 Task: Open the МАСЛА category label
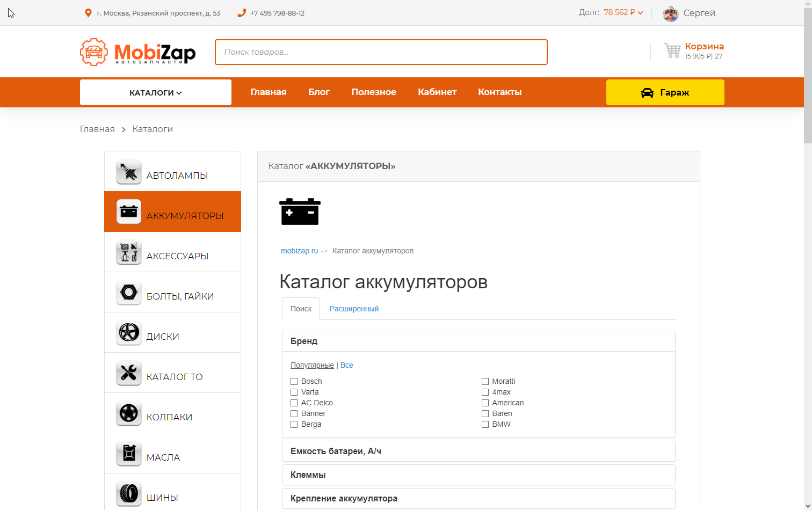(x=163, y=457)
